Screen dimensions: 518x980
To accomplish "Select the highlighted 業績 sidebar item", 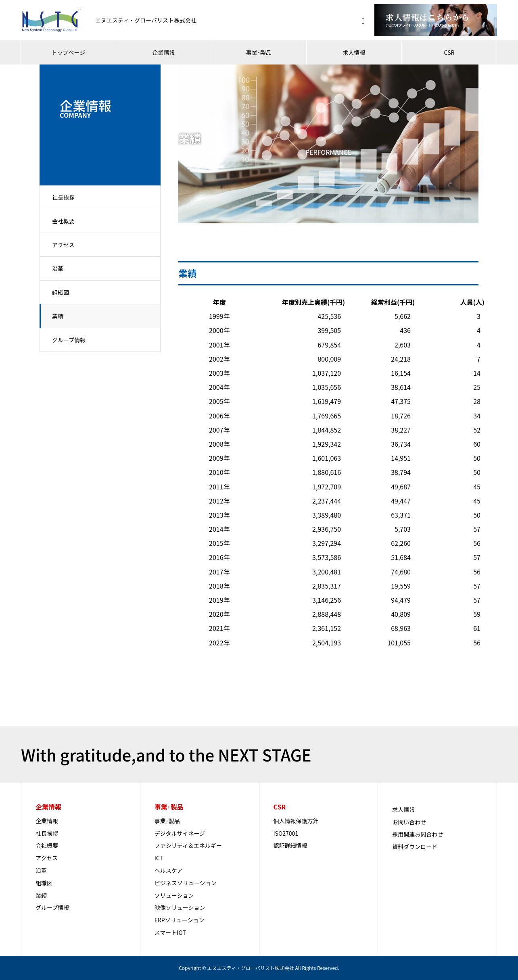I will [x=100, y=316].
